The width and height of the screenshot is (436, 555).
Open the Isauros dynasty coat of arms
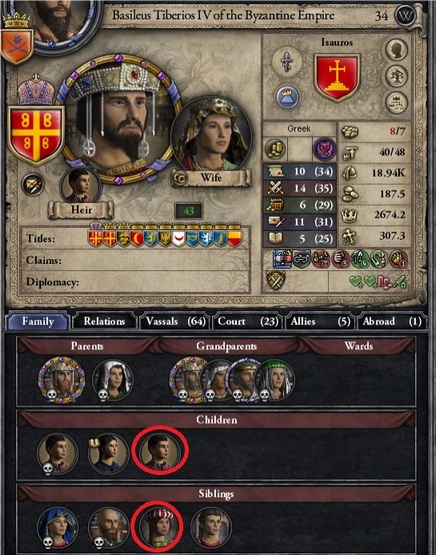(x=337, y=77)
